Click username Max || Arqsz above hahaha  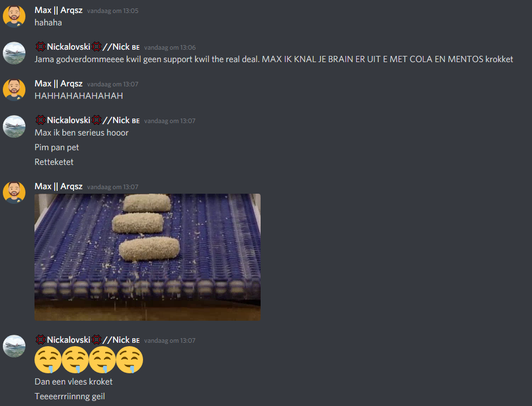tap(58, 10)
